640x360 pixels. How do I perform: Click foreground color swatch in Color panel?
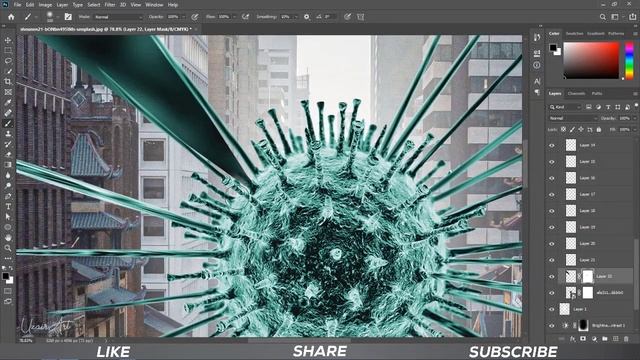coord(553,47)
